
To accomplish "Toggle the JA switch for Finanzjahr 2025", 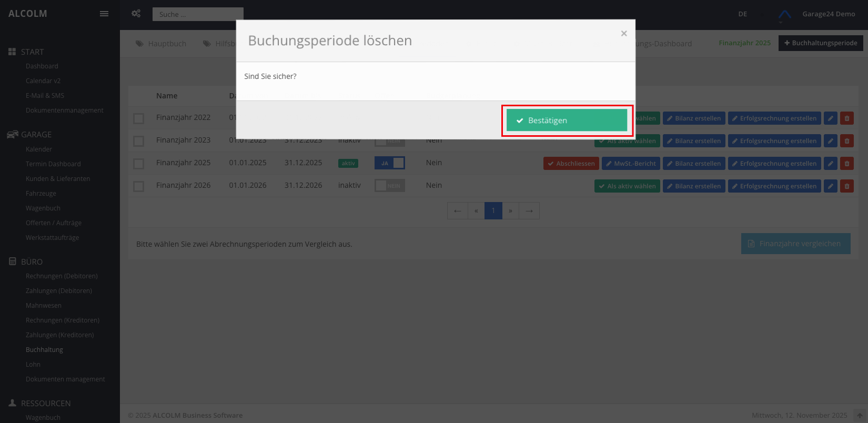I will point(390,163).
